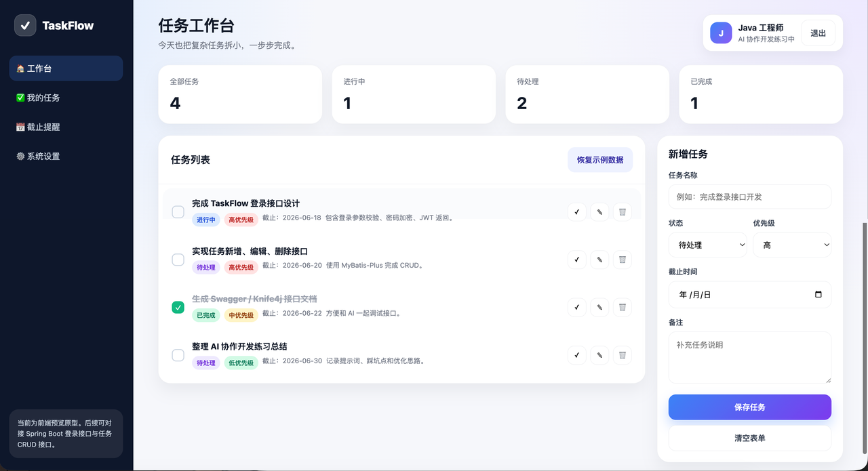
Task: Click the 保存任务 button
Action: coord(750,407)
